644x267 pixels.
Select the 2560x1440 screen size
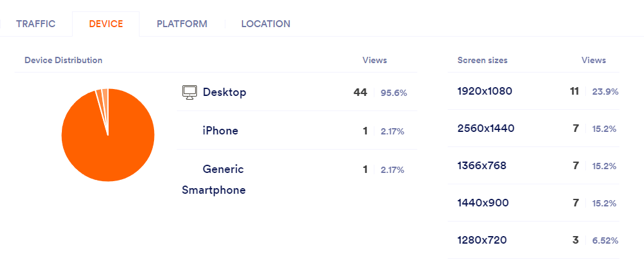[486, 129]
